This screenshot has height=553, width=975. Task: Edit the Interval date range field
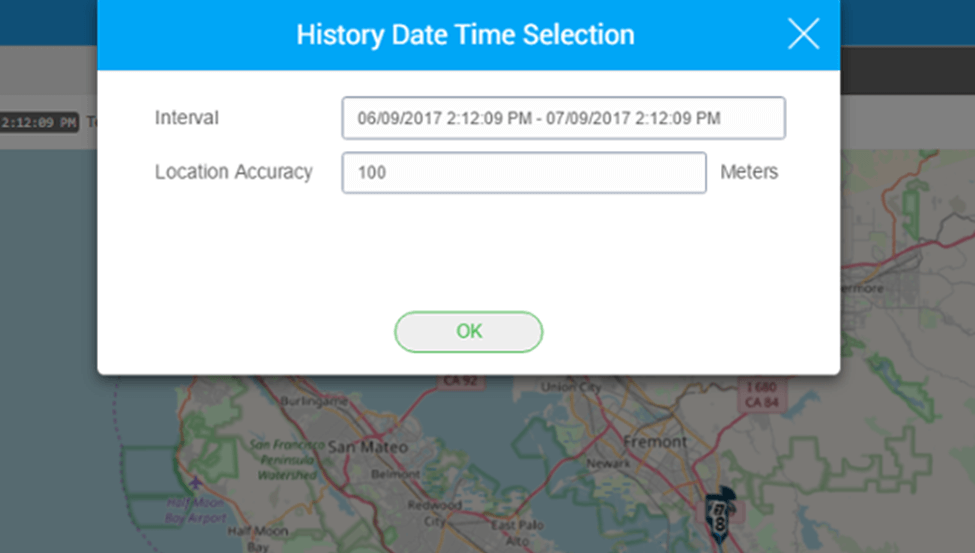563,118
